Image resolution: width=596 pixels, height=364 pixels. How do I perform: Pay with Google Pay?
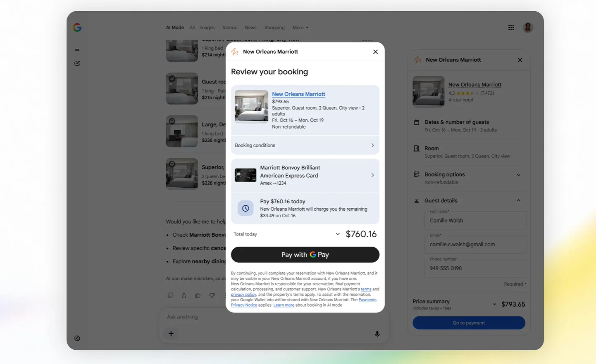(x=305, y=255)
